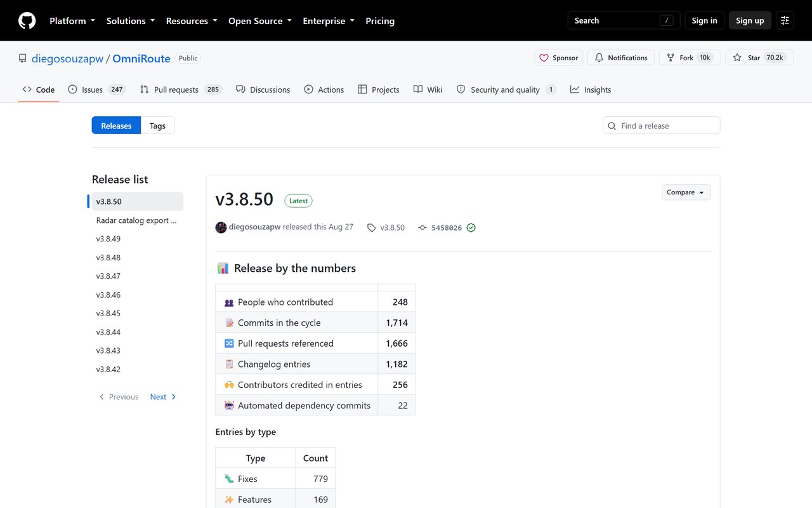Screen dimensions: 812x508
Task: Switch to the Issues tab
Action: click(97, 90)
